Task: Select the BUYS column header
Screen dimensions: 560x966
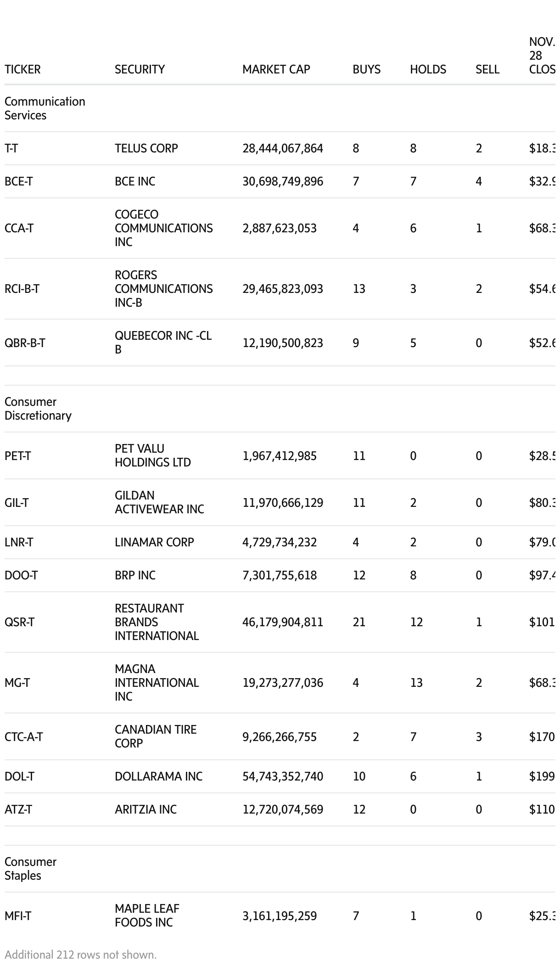Action: [366, 69]
